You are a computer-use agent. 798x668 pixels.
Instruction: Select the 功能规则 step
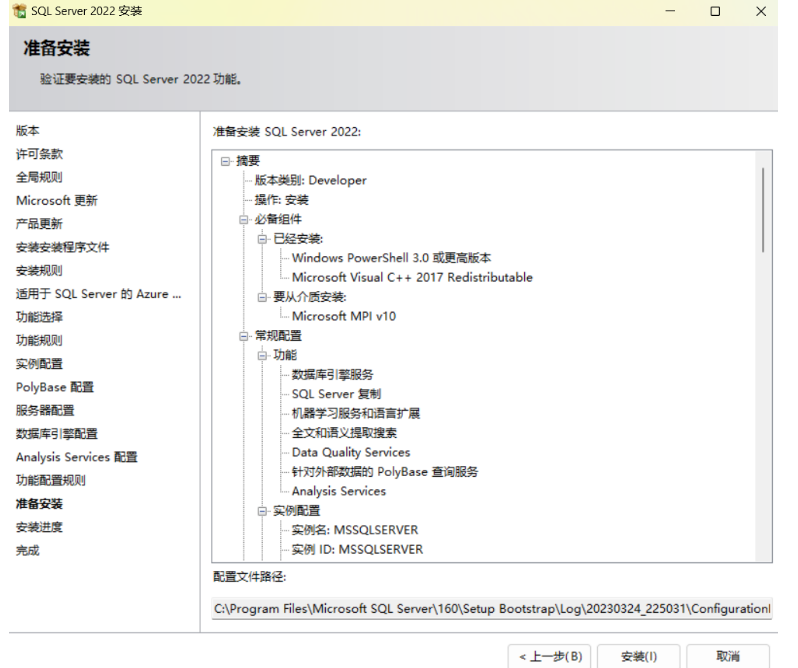click(x=39, y=340)
